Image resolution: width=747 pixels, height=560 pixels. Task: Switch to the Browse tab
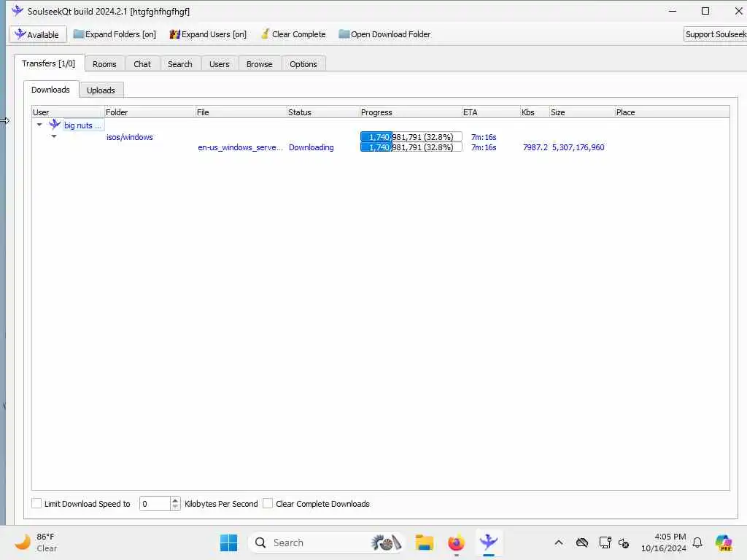(x=259, y=64)
